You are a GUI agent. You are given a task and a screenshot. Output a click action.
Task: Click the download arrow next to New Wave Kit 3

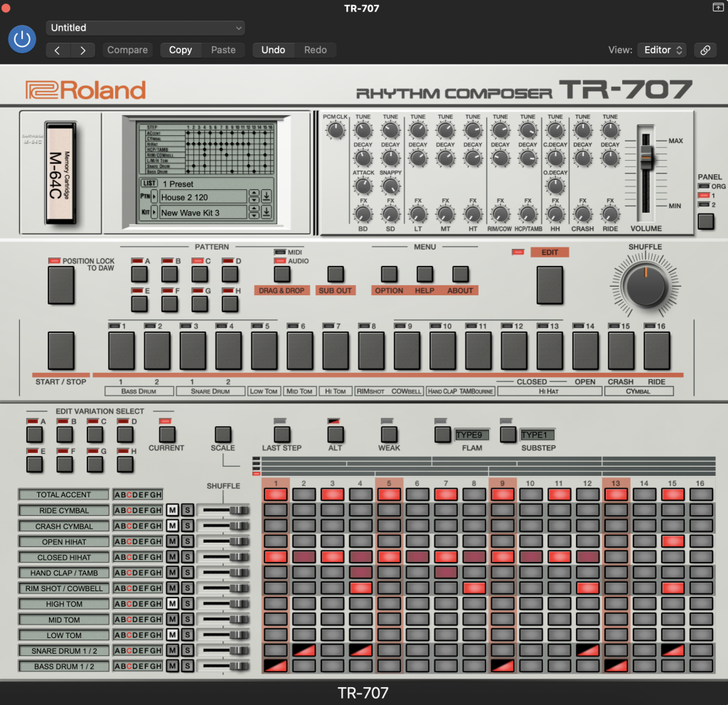click(x=267, y=213)
